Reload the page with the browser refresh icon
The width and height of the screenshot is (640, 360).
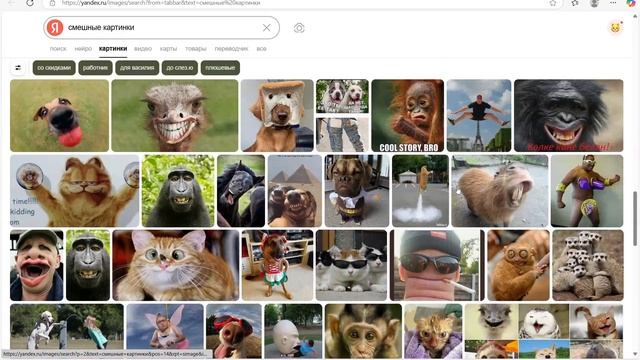pos(30,3)
